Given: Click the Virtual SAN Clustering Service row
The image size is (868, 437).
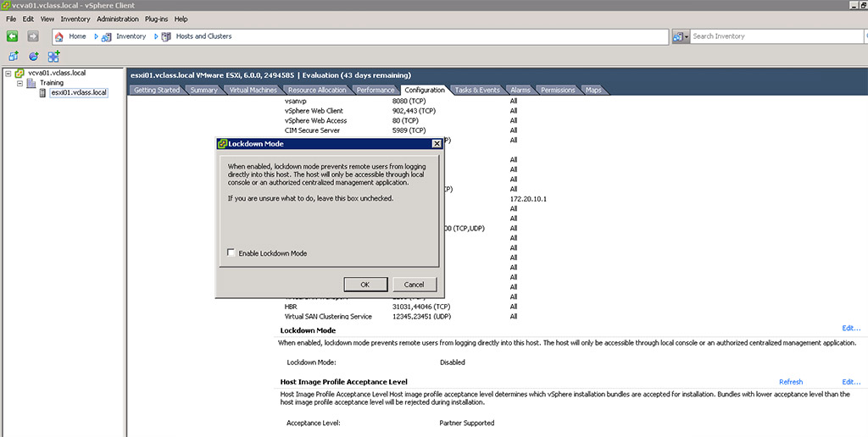Looking at the screenshot, I should tap(401, 317).
